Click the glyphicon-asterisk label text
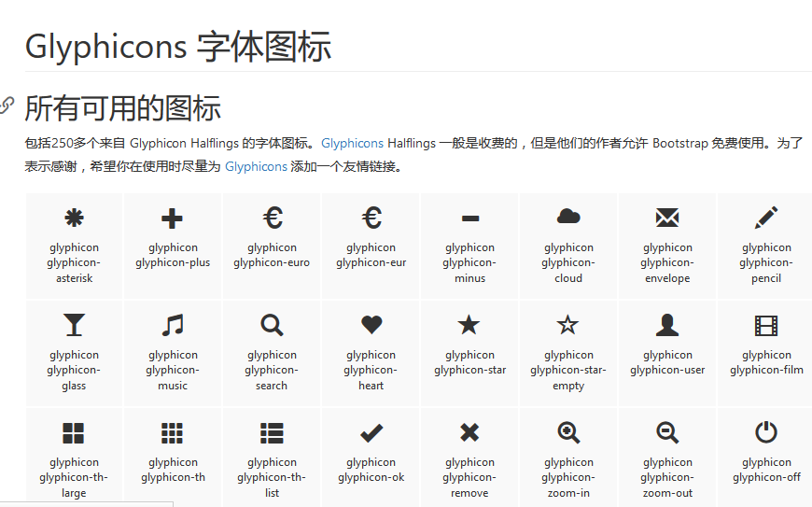Screen dimensions: 812x507 coord(74,262)
